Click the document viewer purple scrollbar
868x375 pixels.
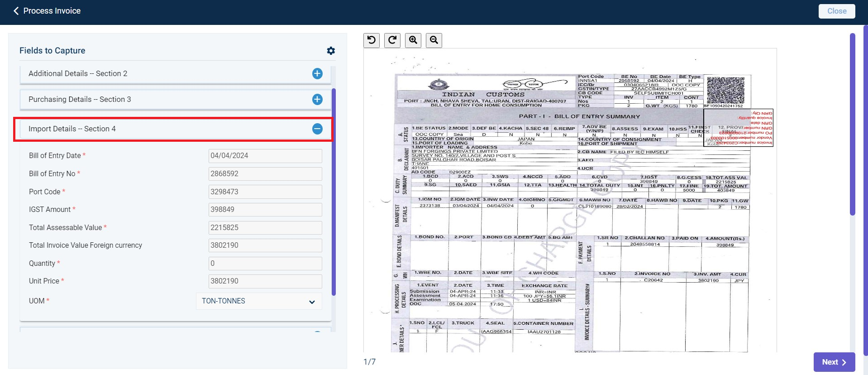[x=853, y=124]
